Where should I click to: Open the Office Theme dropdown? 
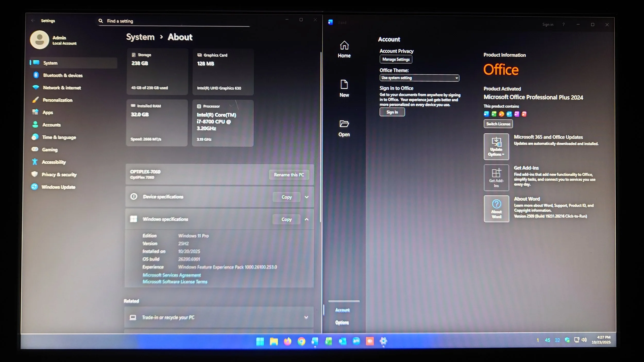coord(419,78)
